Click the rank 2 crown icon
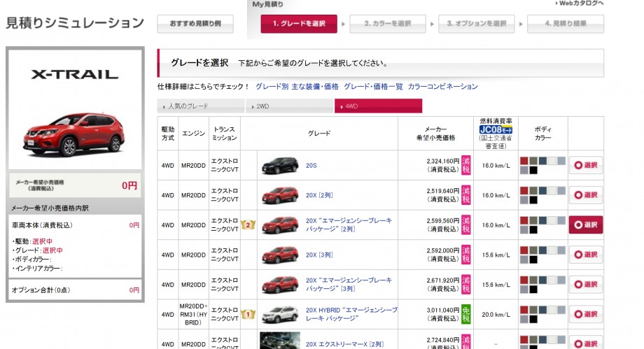Image resolution: width=644 pixels, height=349 pixels. (x=248, y=225)
